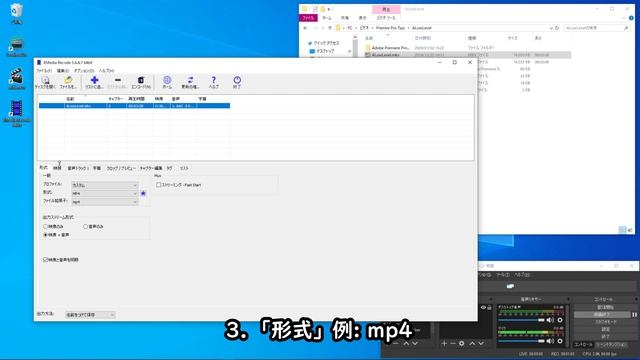This screenshot has height=360, width=640.
Task: Open the Profile dropdown
Action: tap(105, 185)
